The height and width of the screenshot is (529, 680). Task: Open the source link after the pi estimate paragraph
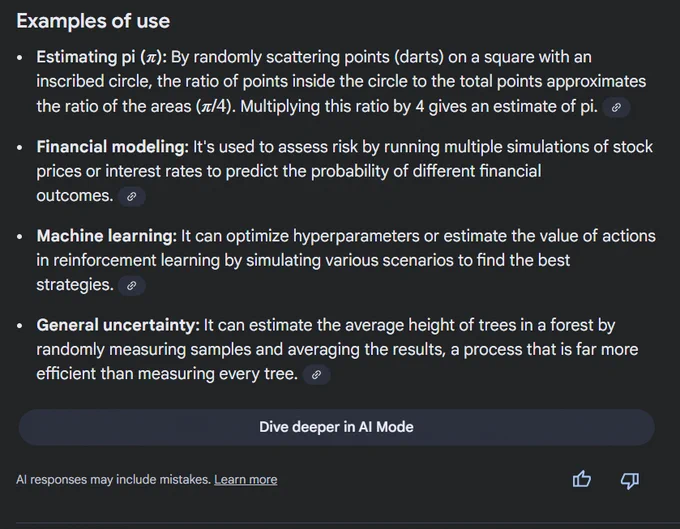(616, 107)
